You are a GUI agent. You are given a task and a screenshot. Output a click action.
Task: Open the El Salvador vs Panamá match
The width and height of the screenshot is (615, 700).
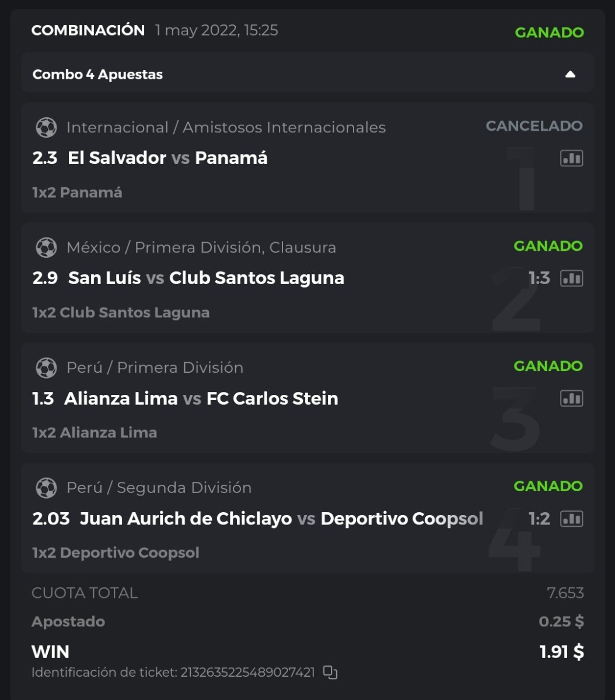point(167,158)
